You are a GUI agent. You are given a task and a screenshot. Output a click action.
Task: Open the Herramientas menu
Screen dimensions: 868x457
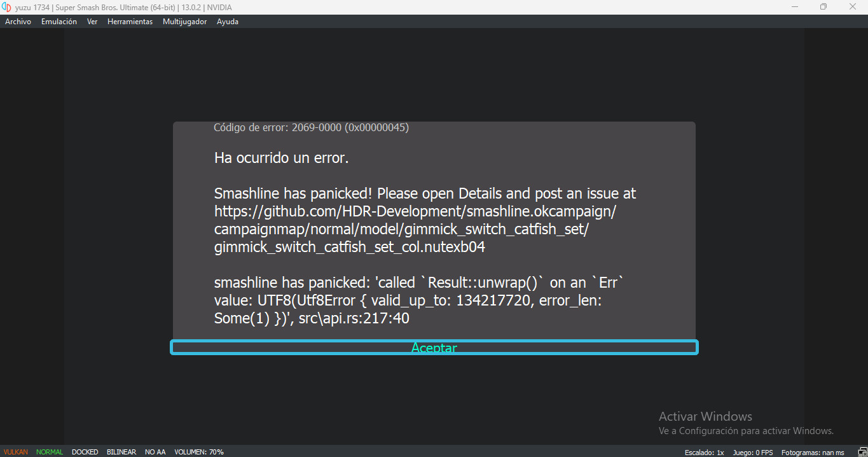(x=130, y=22)
